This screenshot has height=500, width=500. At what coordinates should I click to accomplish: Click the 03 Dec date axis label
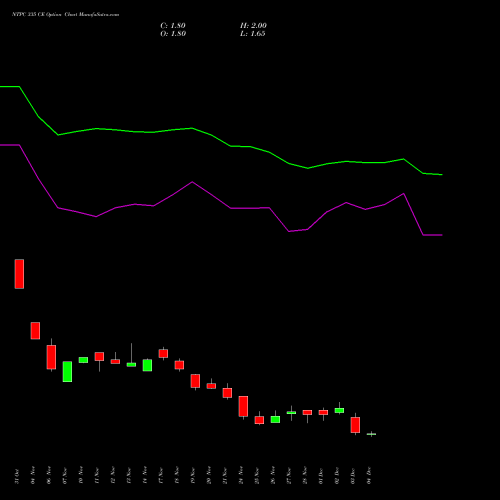pos(353,476)
